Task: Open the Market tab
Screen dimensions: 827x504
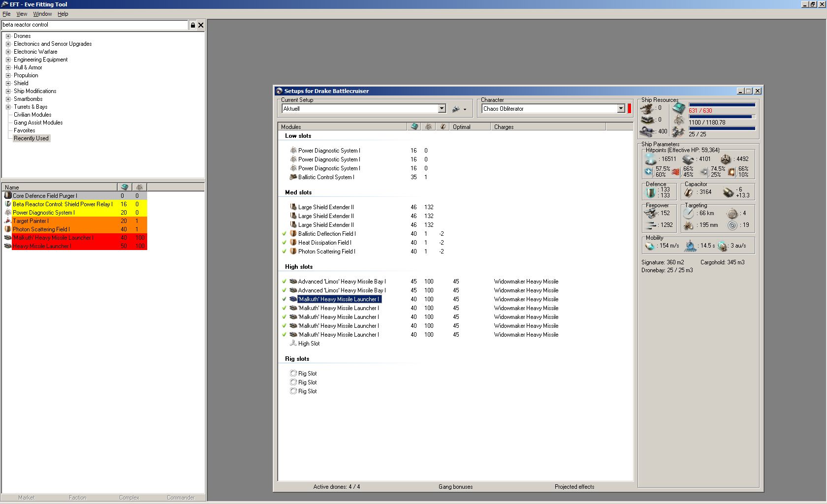Action: tap(26, 498)
